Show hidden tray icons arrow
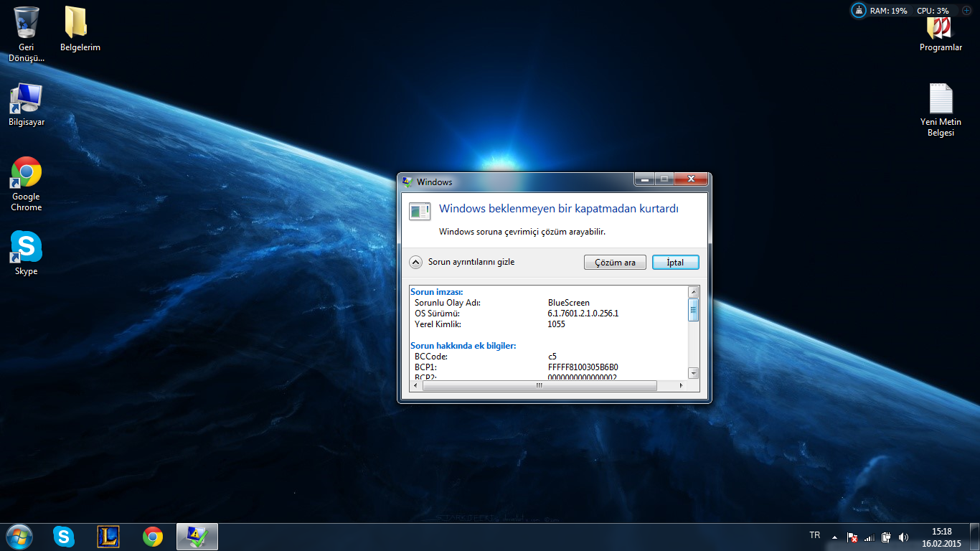Screen dimensions: 980x551 click(834, 537)
